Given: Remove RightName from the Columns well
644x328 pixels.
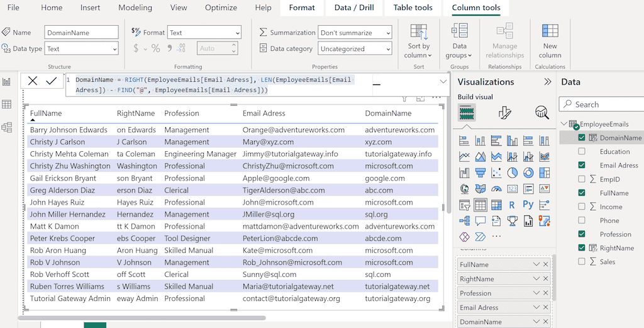Looking at the screenshot, I should point(545,279).
